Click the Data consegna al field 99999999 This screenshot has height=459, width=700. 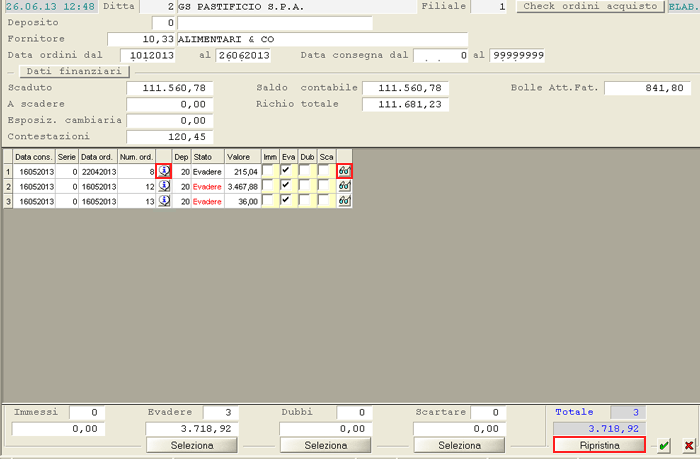(517, 55)
